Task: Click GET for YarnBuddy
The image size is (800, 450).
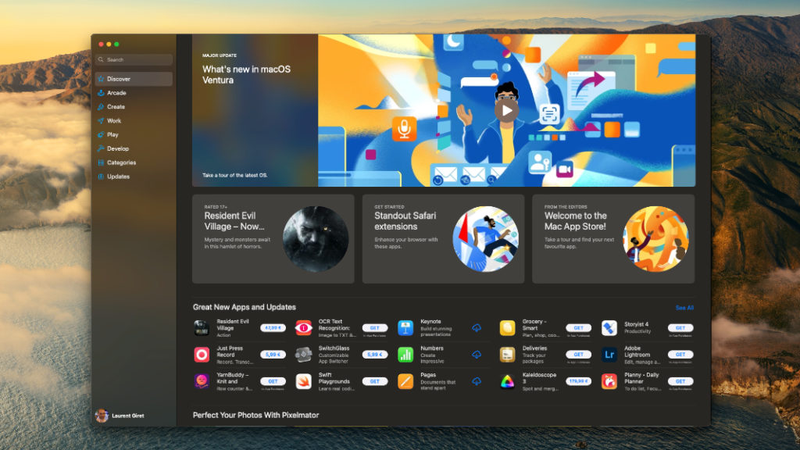Action: pos(273,381)
